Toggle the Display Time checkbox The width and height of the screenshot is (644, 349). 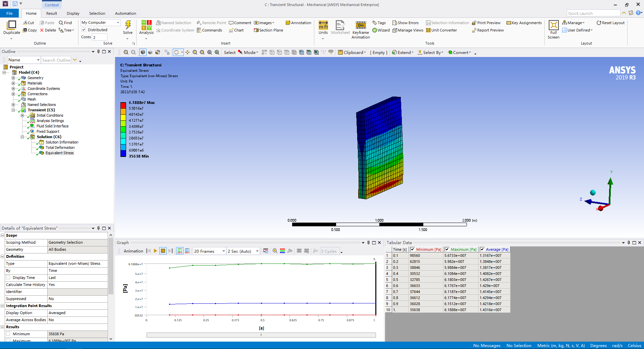coord(8,278)
